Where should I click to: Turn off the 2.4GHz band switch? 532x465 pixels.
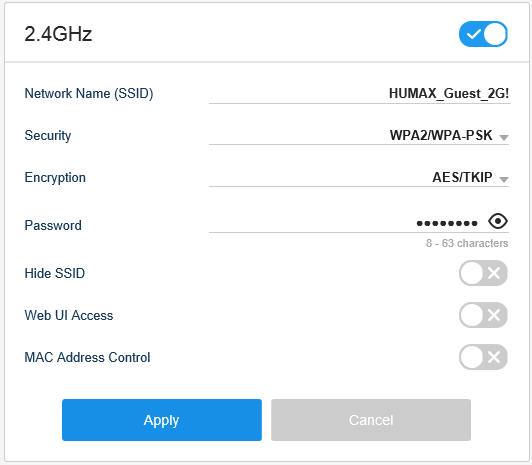point(483,34)
